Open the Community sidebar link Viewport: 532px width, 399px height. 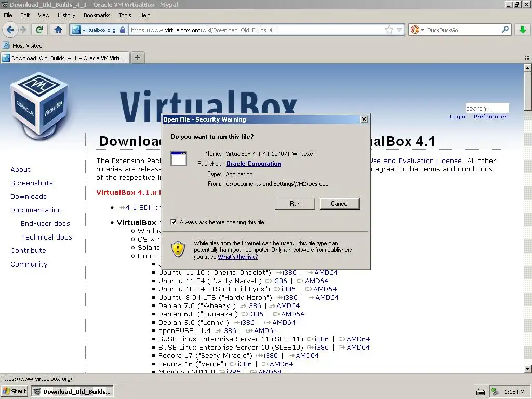[29, 264]
